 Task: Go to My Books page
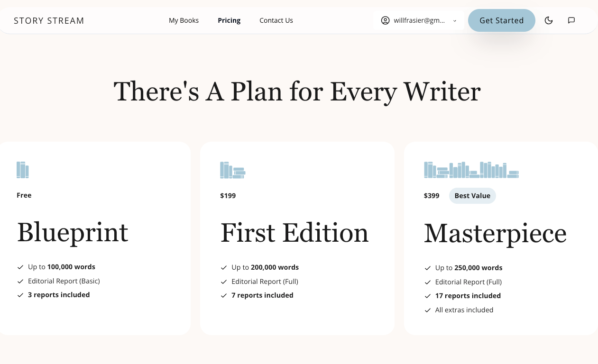point(184,20)
